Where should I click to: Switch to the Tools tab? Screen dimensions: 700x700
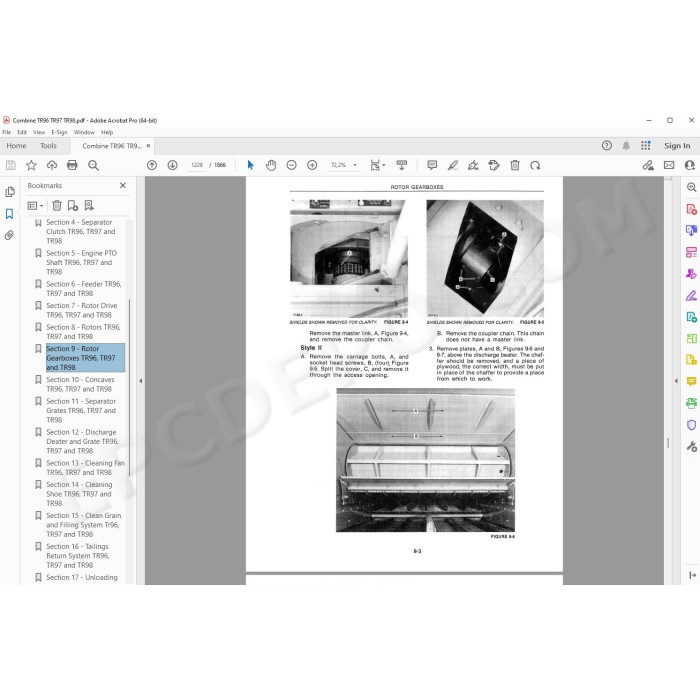tap(48, 146)
